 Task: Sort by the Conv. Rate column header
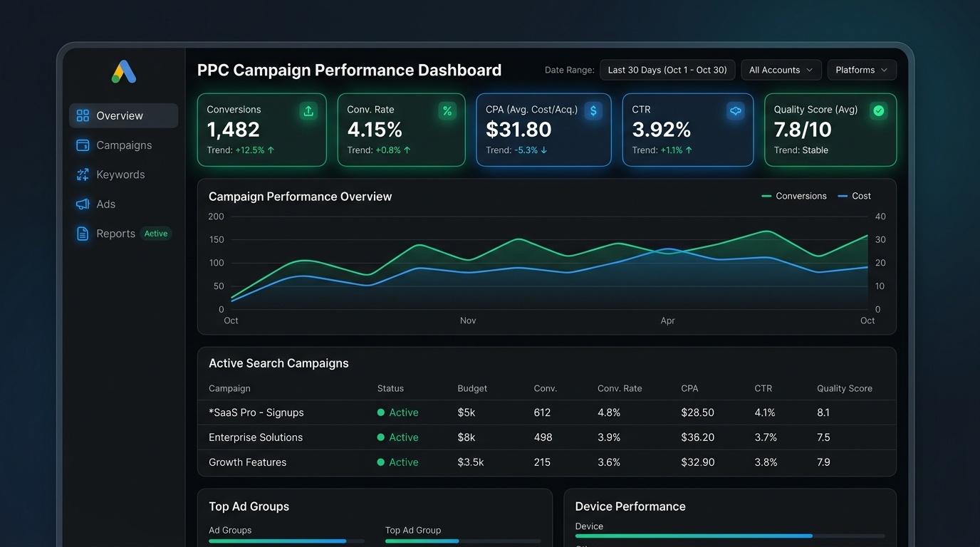(x=620, y=388)
